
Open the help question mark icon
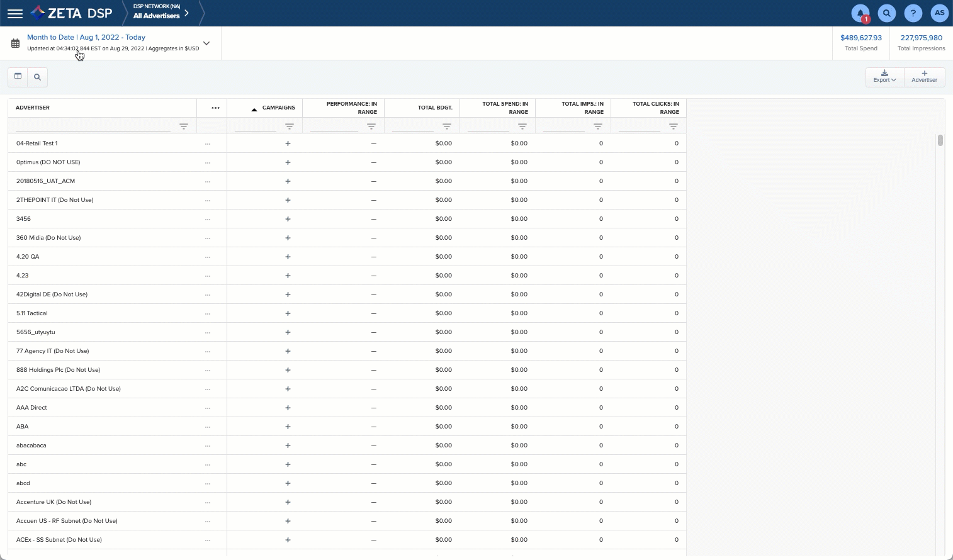pos(913,13)
